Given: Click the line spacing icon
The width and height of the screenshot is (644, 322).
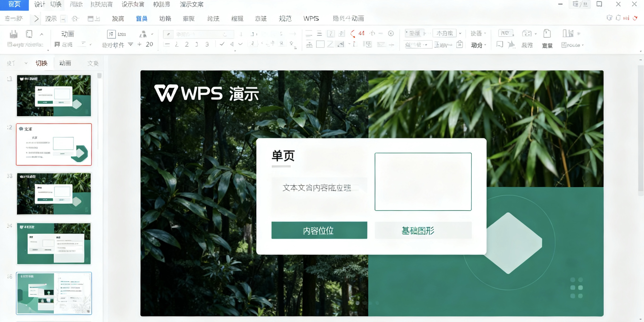Looking at the screenshot, I should coord(309,45).
